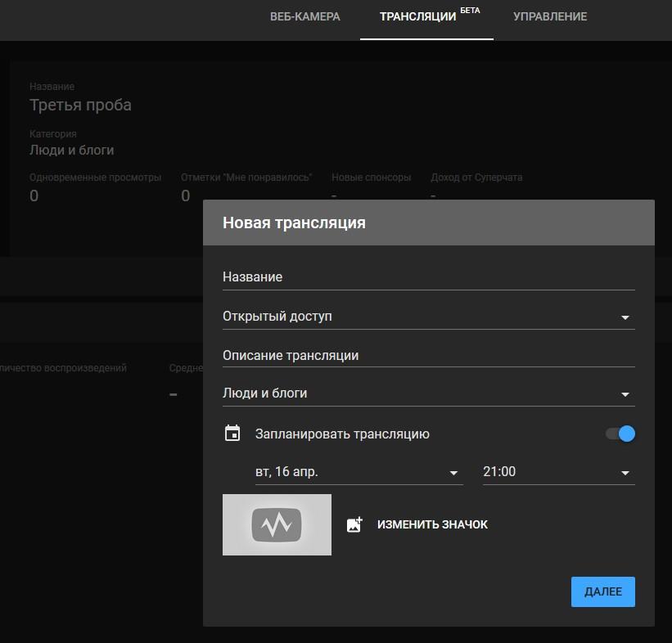The height and width of the screenshot is (643, 672).
Task: Click ИЗМЕНИТЬ ЗНАЧОК button text
Action: 432,524
